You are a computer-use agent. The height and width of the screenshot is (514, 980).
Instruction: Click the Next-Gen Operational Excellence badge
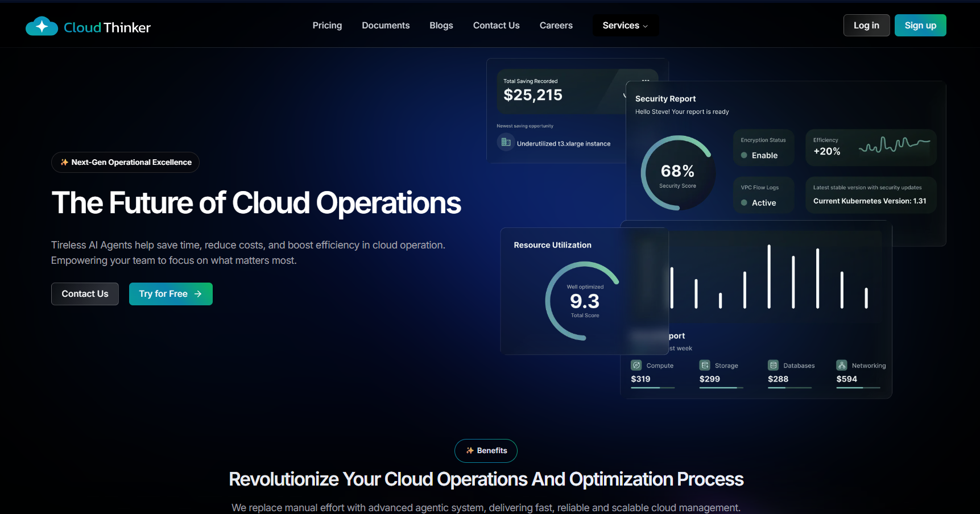(x=125, y=162)
